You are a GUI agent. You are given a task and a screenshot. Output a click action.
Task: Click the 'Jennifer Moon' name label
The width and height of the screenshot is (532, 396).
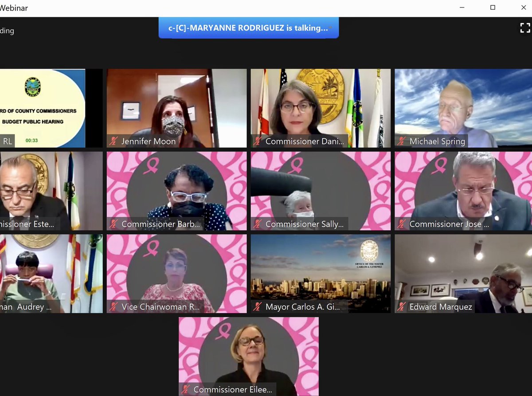click(149, 141)
